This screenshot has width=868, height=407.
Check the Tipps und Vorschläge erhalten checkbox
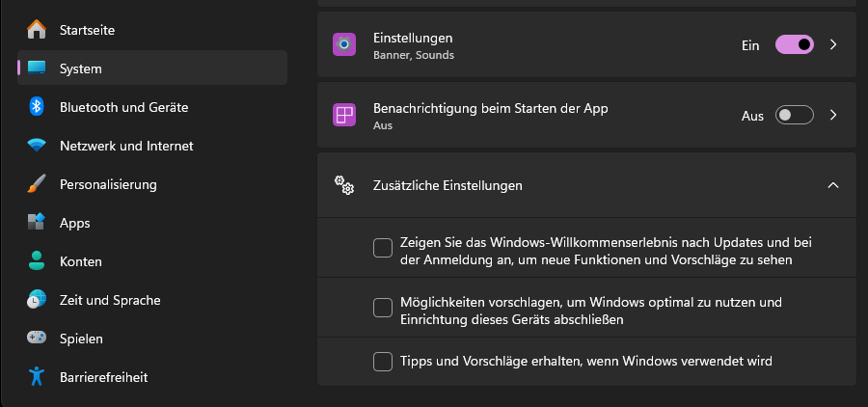[x=383, y=362]
